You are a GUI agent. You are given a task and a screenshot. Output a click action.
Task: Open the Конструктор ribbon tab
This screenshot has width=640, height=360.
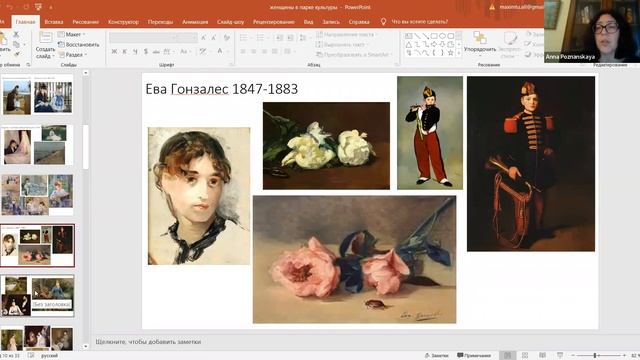pyautogui.click(x=123, y=22)
